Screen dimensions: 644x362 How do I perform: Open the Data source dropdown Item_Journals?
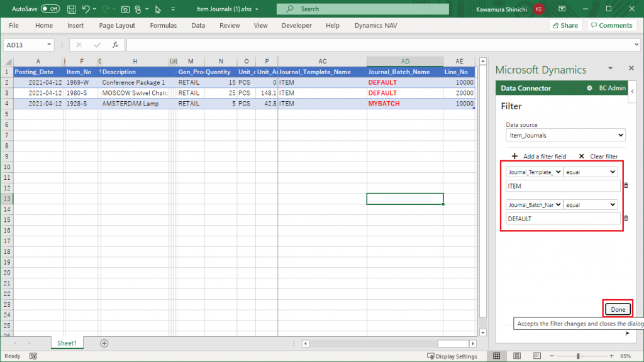point(565,135)
